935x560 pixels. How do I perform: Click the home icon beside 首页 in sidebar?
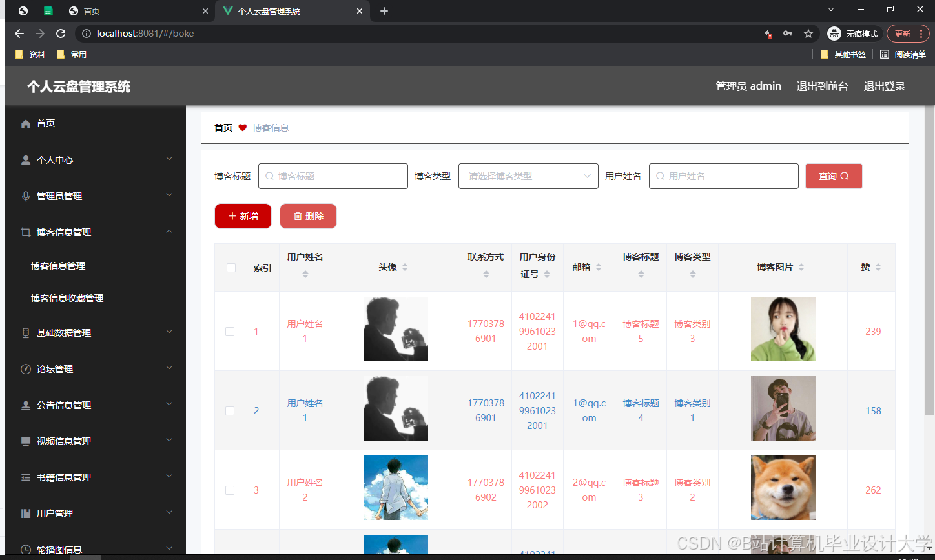pos(26,124)
